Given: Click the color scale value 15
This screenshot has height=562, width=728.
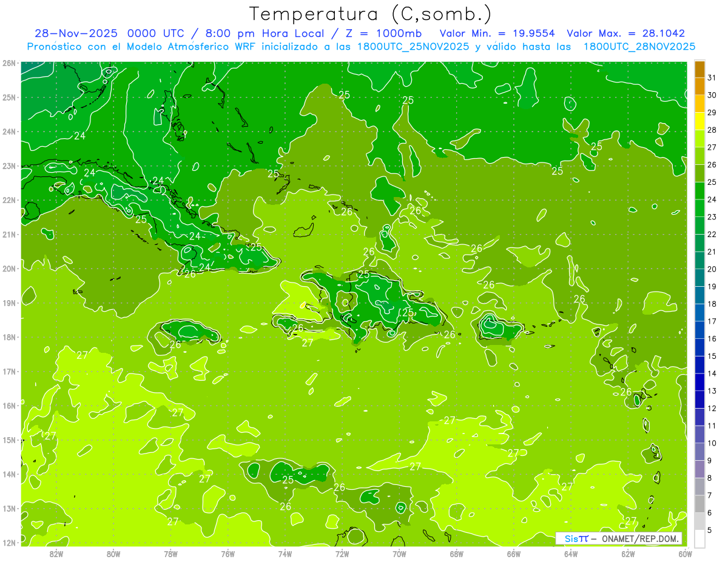Looking at the screenshot, I should tap(712, 356).
